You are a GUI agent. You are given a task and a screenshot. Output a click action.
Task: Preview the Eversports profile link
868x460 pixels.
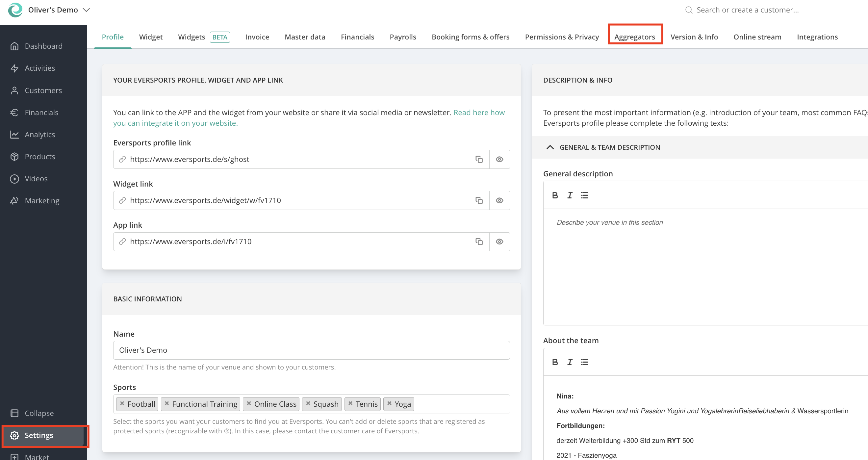(499, 159)
